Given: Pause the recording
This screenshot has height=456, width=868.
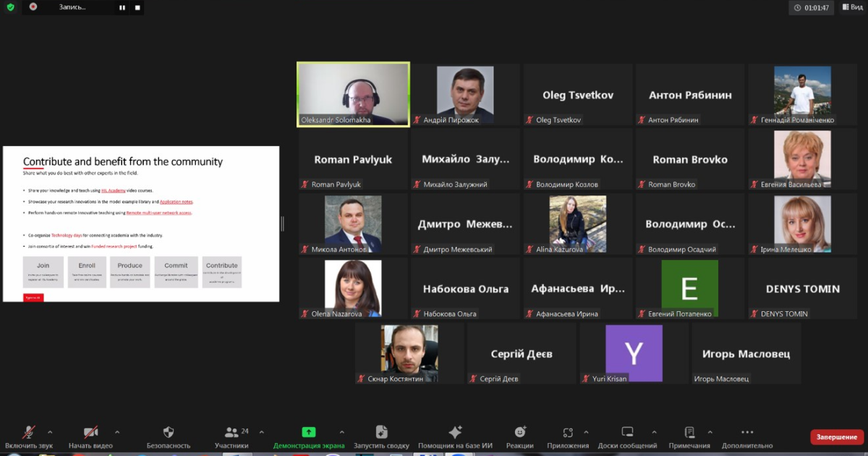Looking at the screenshot, I should [x=122, y=7].
